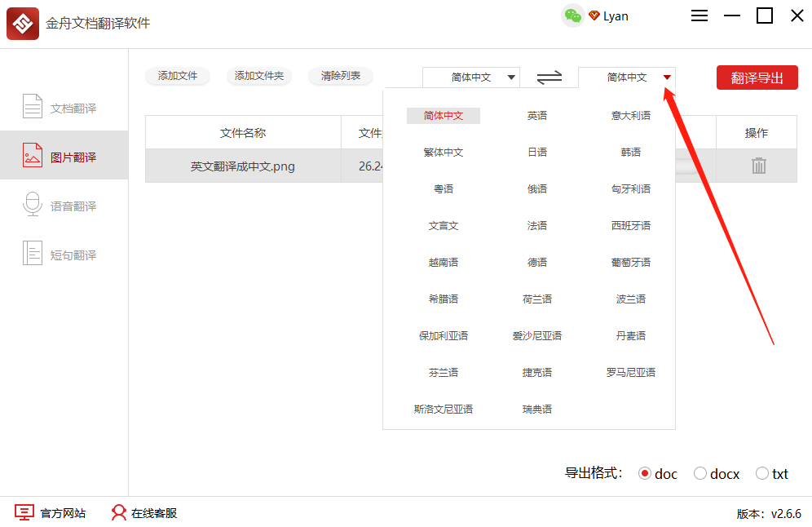Open the 官方网站 link
This screenshot has width=812, height=527.
click(x=63, y=513)
